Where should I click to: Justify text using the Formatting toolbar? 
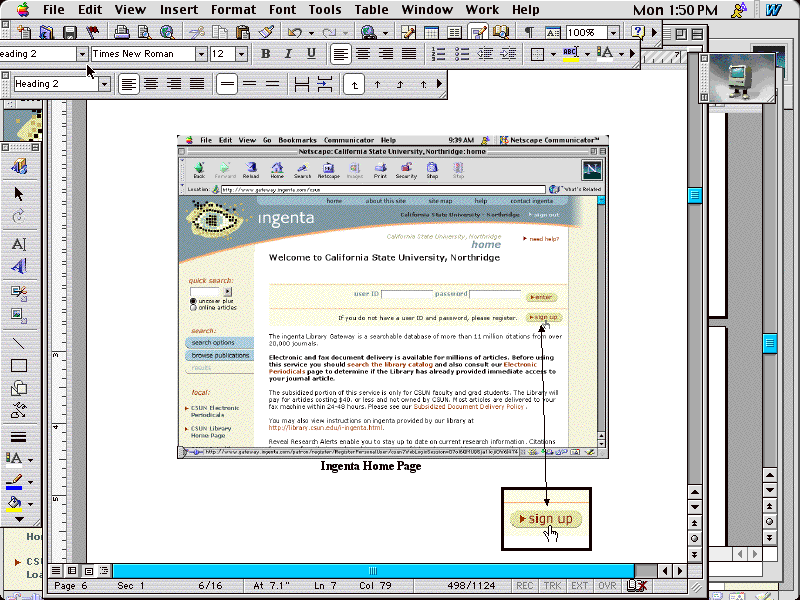(409, 54)
